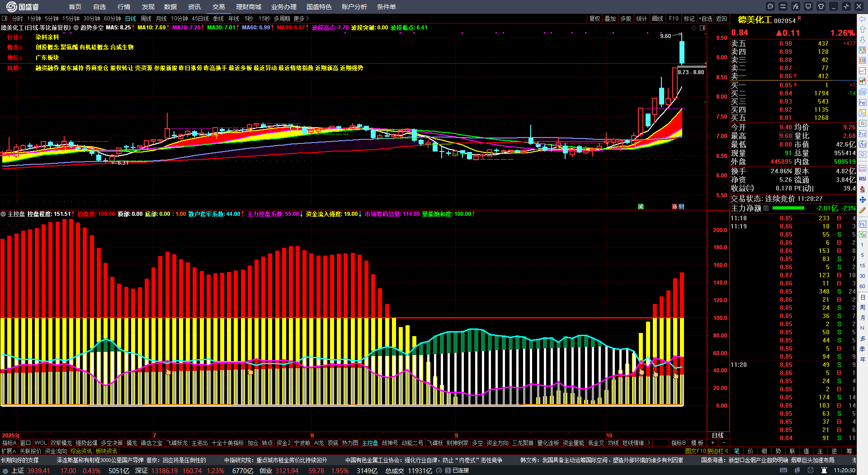Click the down arrow in right sidebar
The image size is (868, 475).
click(x=863, y=40)
